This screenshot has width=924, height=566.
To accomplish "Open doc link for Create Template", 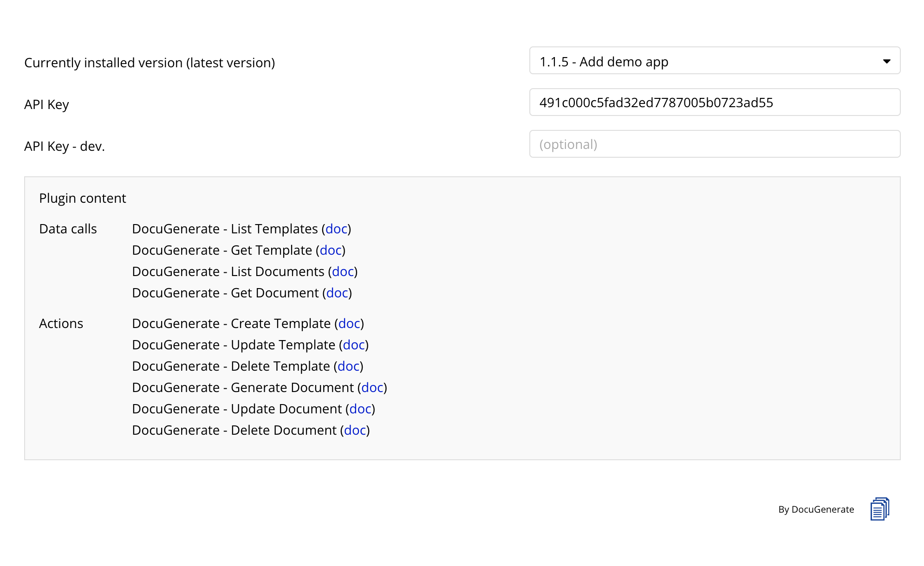I will point(349,323).
